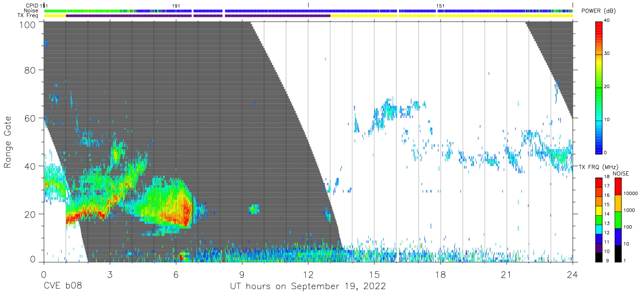Click the UT hours axis tick 12

click(x=308, y=274)
